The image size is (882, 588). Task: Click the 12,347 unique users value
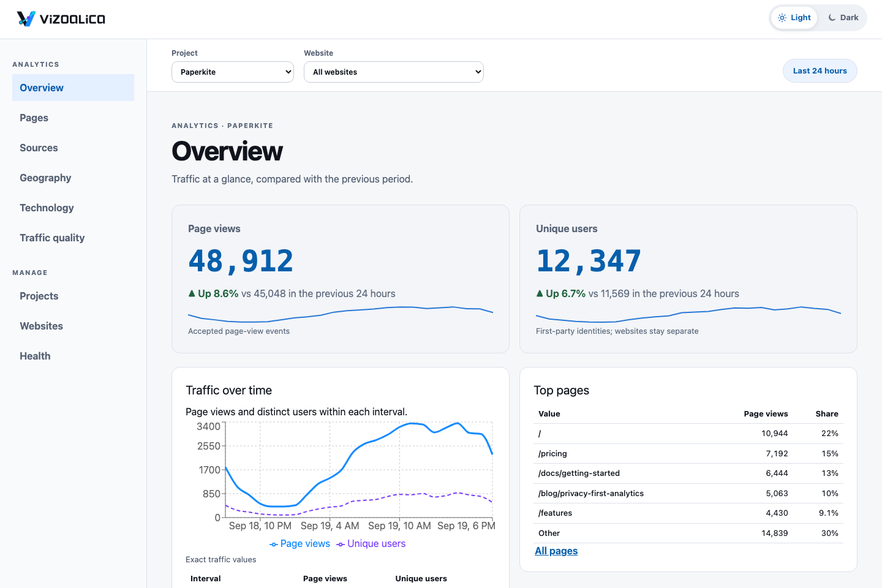589,261
